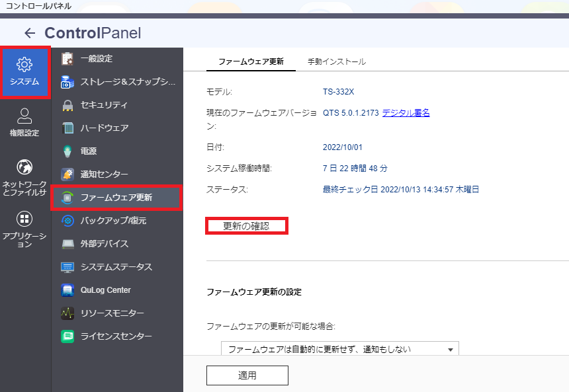Open 通知センター bell icon item

tap(117, 174)
